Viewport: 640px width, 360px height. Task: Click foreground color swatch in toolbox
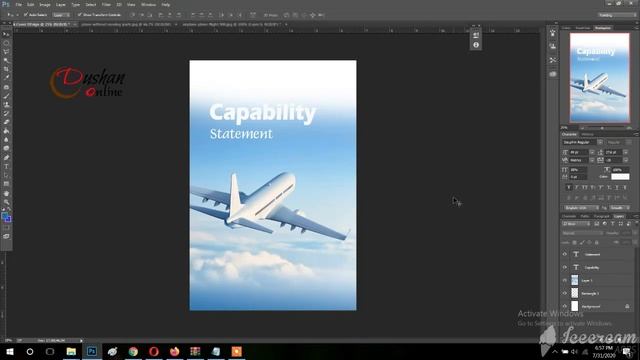point(4,216)
